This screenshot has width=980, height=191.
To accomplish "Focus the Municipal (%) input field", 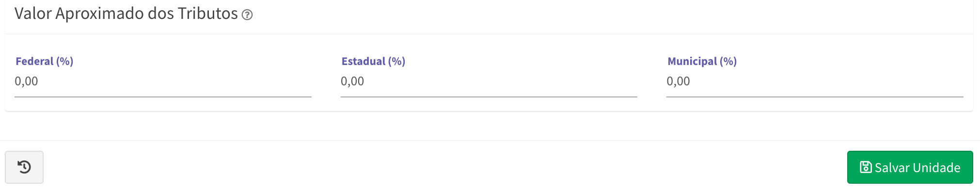I will tap(815, 81).
